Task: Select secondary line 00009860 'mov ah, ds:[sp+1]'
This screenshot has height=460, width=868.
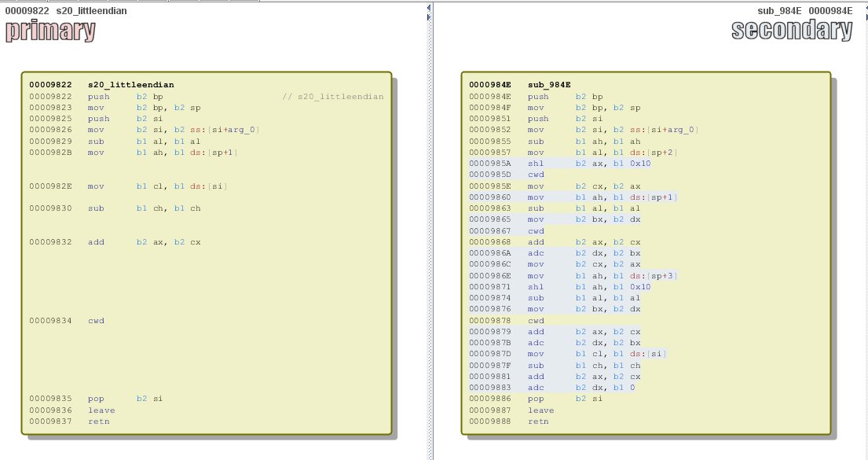Action: 573,197
